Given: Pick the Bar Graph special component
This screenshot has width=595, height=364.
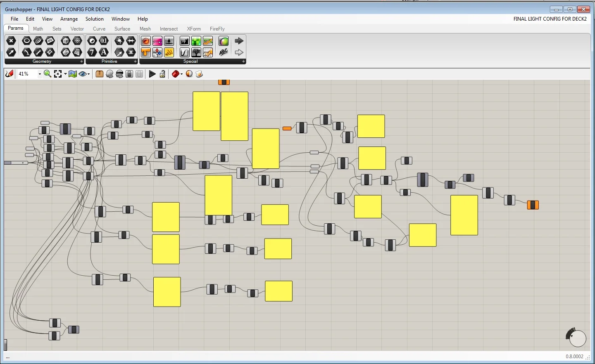Looking at the screenshot, I should coord(185,41).
